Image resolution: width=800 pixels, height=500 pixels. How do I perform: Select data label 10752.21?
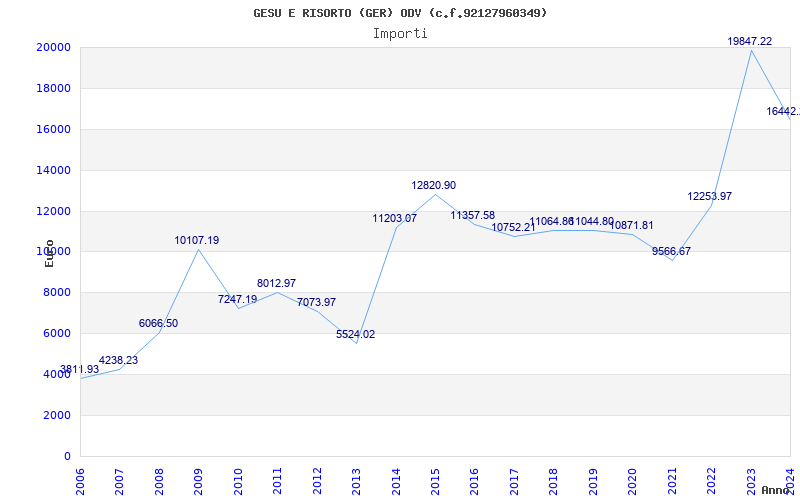pos(513,228)
